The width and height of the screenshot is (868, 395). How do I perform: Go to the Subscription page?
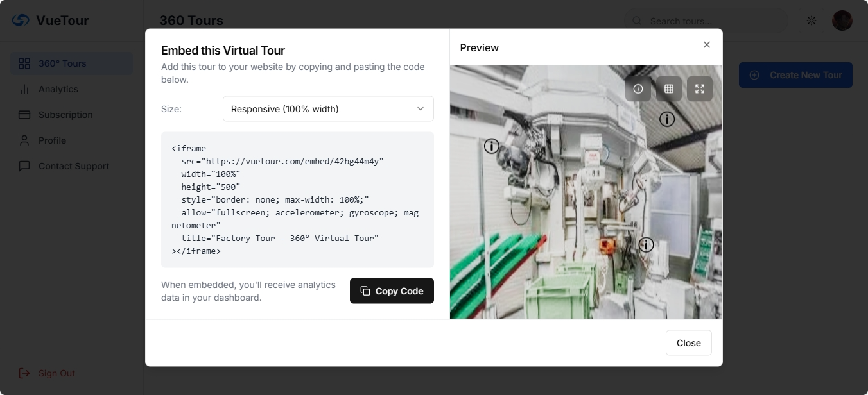coord(71,115)
